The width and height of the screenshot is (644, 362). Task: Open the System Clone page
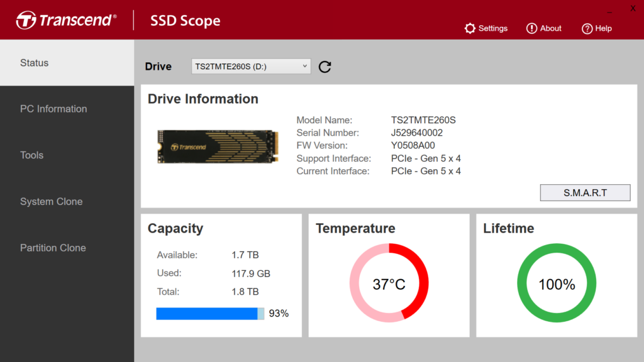(x=67, y=202)
